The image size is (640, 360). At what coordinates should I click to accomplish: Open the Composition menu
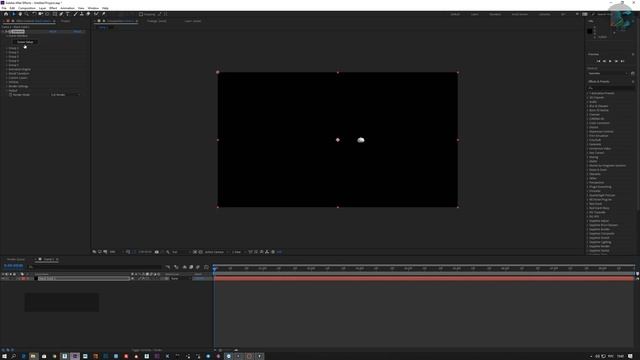click(x=27, y=8)
